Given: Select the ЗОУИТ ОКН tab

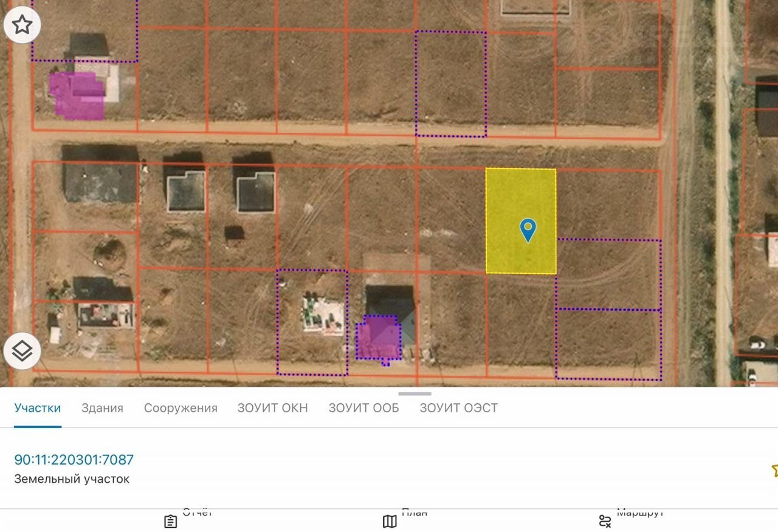Looking at the screenshot, I should 272,408.
